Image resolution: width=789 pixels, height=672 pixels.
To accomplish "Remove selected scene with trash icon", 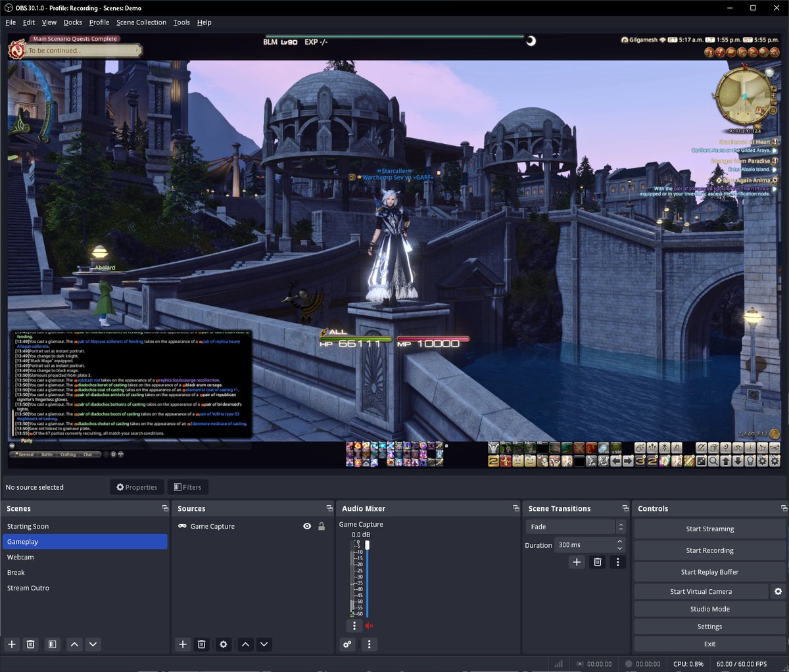I will (x=30, y=644).
